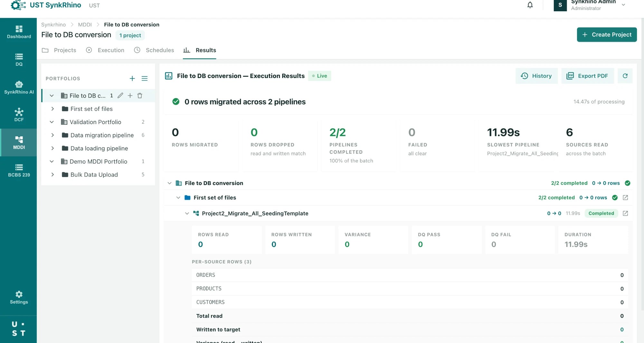The width and height of the screenshot is (644, 343).
Task: Collapse Project2_Migrate_All_SeedingTemplate details
Action: (x=187, y=213)
